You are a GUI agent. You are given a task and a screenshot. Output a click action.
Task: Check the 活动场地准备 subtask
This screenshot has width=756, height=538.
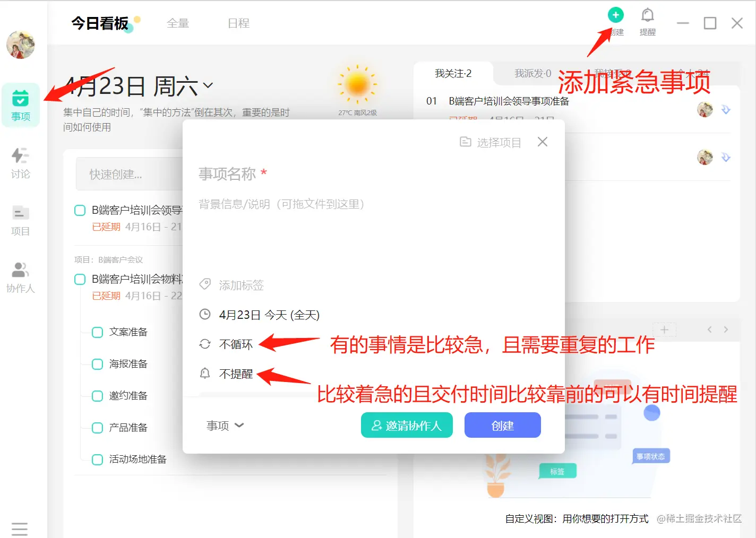click(98, 459)
